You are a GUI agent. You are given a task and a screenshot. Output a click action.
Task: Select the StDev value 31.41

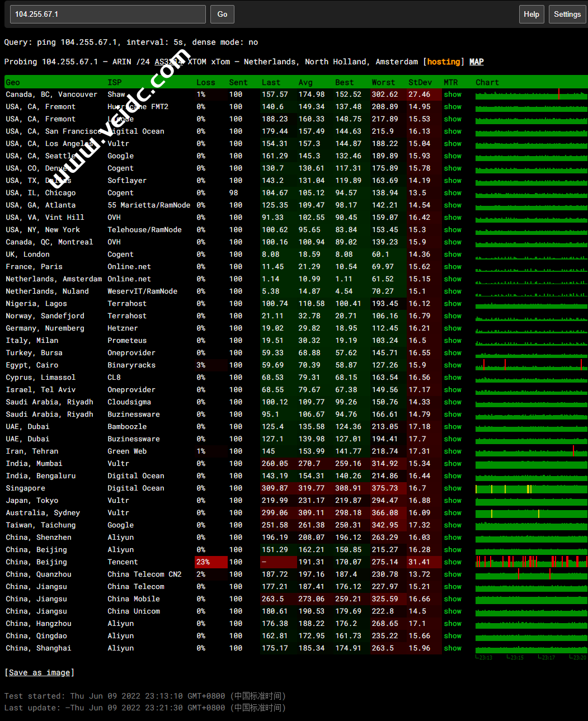pyautogui.click(x=420, y=562)
